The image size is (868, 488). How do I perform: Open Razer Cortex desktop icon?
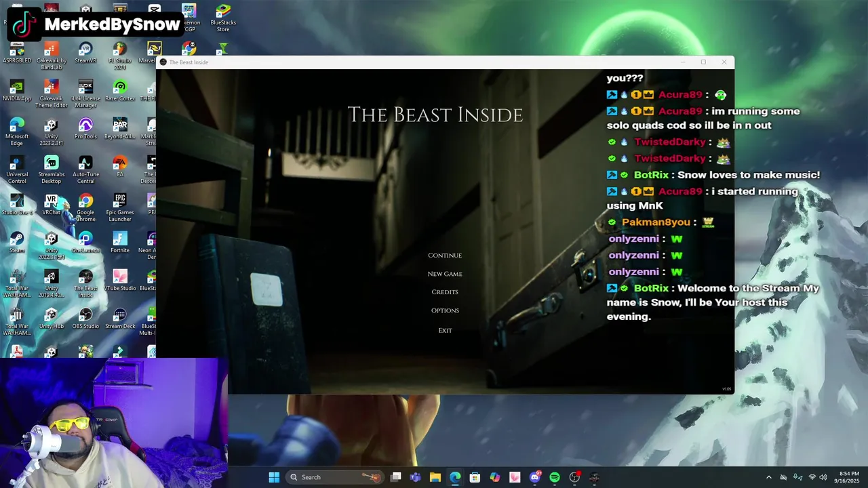click(120, 91)
